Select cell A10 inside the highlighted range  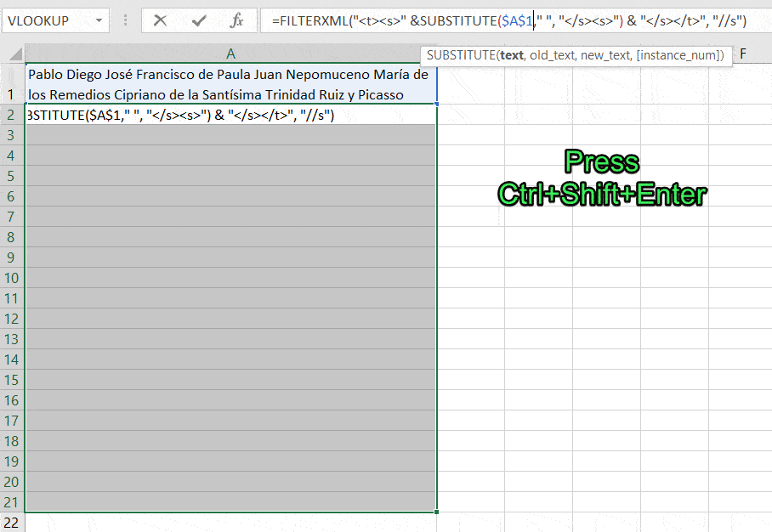click(x=230, y=278)
